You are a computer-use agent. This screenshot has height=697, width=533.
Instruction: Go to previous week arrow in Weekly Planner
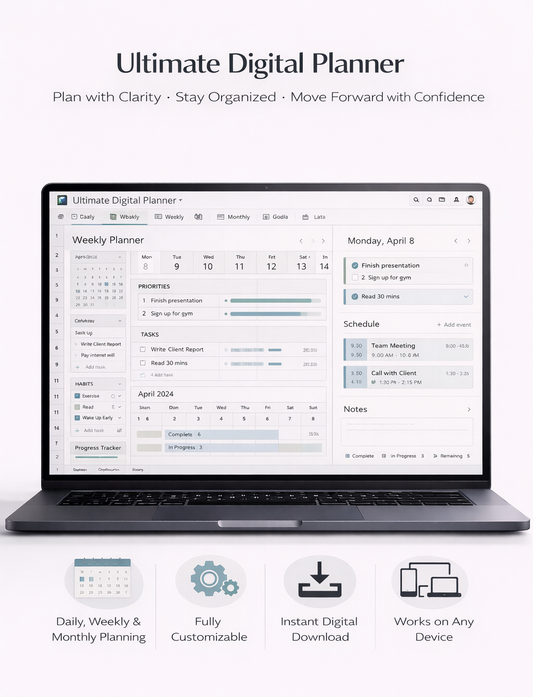tap(301, 241)
